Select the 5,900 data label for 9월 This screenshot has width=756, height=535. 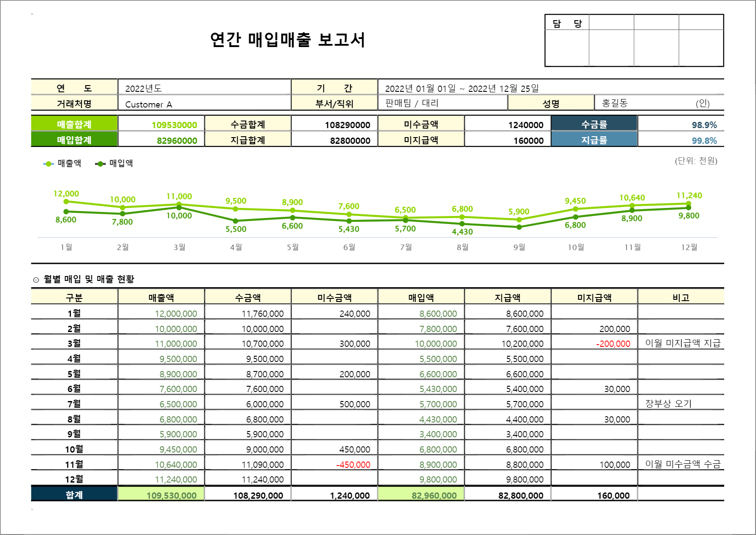tap(519, 211)
